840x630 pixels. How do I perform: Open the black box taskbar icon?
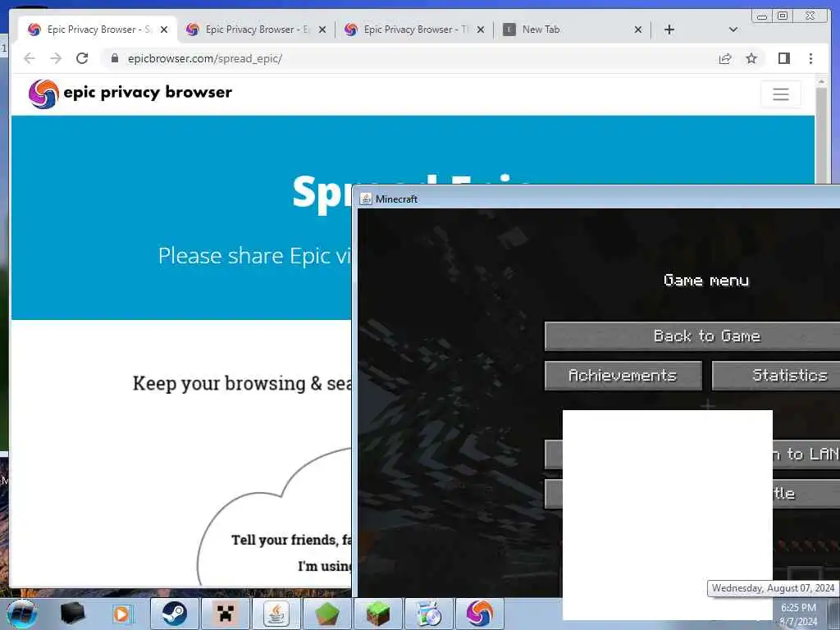coord(73,614)
